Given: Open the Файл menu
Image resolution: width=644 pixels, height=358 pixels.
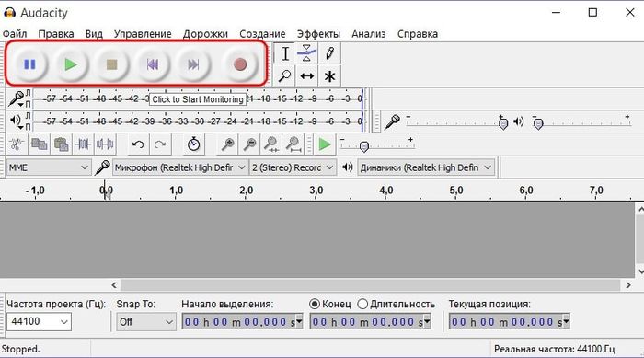Looking at the screenshot, I should tap(15, 34).
